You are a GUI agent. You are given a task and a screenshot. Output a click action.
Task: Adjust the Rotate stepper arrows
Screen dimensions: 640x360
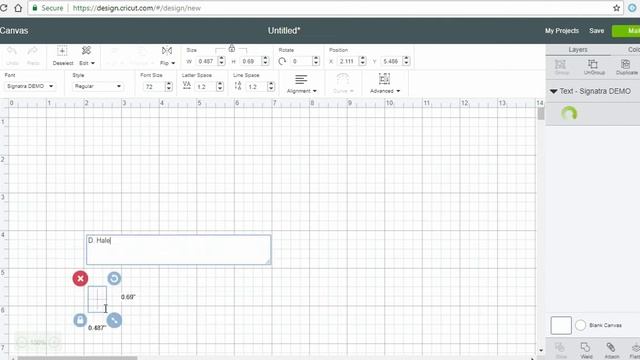[316, 61]
